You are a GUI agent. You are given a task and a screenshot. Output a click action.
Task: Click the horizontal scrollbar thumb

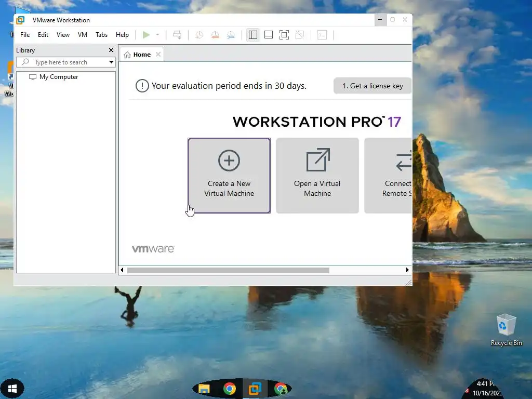[228, 270]
